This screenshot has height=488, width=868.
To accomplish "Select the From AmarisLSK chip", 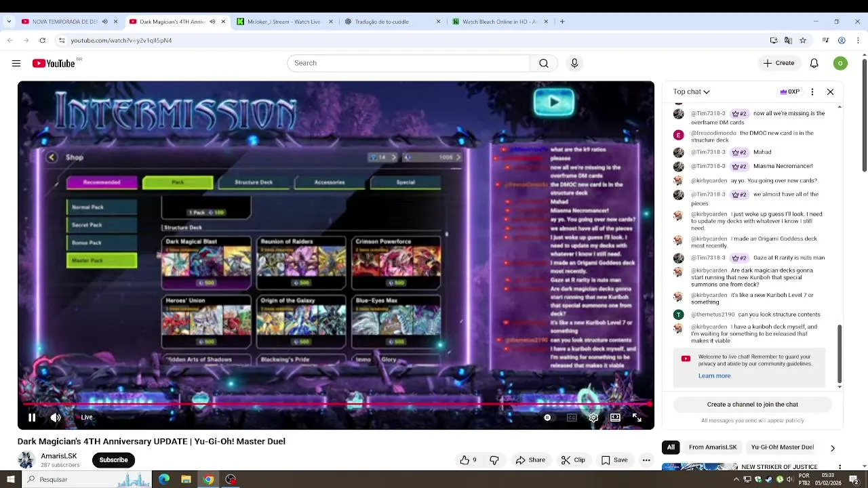I will pos(713,447).
